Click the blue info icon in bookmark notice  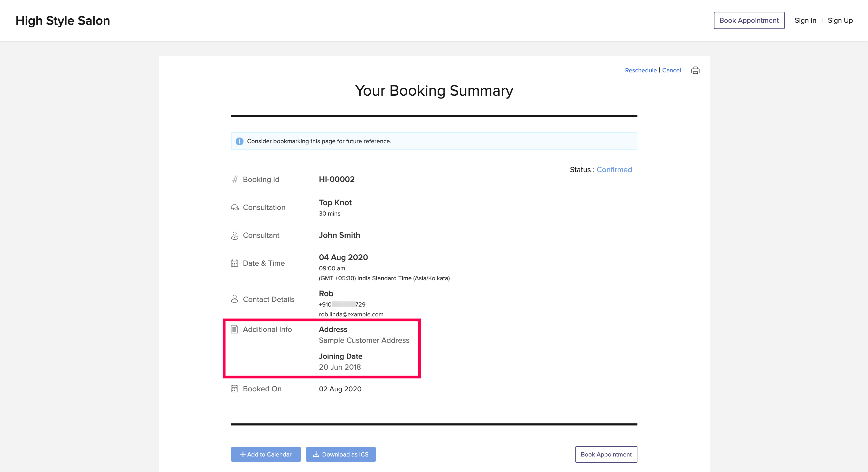(x=239, y=141)
